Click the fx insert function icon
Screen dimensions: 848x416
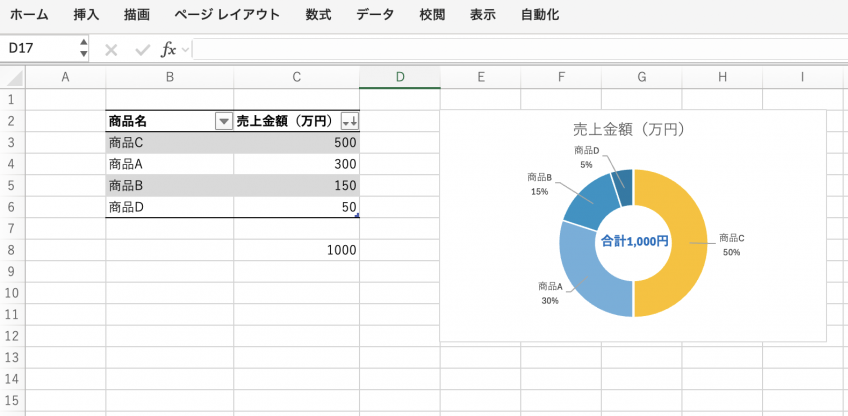(x=169, y=49)
